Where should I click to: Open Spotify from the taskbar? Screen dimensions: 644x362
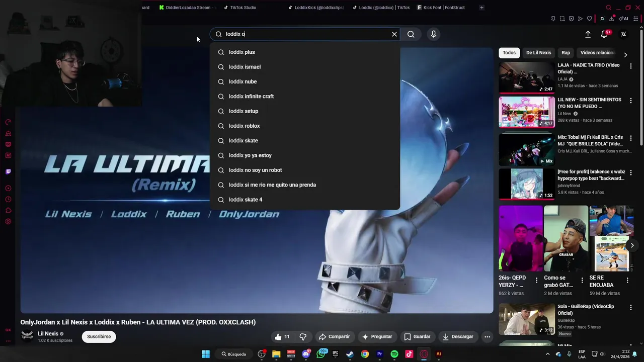click(x=394, y=354)
